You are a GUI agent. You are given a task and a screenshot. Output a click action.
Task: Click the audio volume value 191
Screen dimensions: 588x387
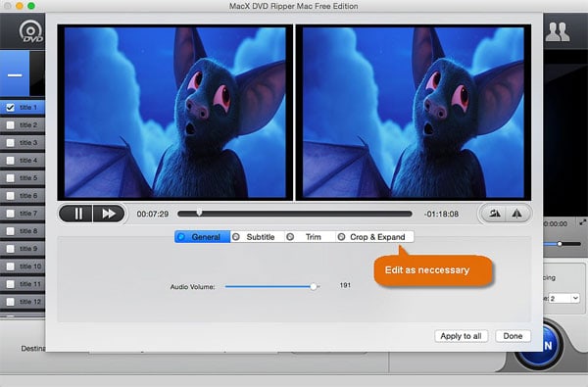345,285
